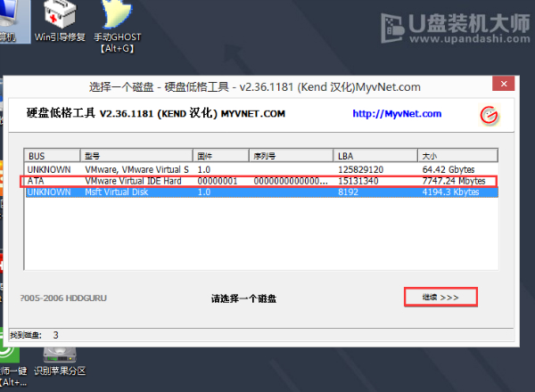This screenshot has width=535, height=392.
Task: Launch 手动GHOST desktop shortcut
Action: 118,27
